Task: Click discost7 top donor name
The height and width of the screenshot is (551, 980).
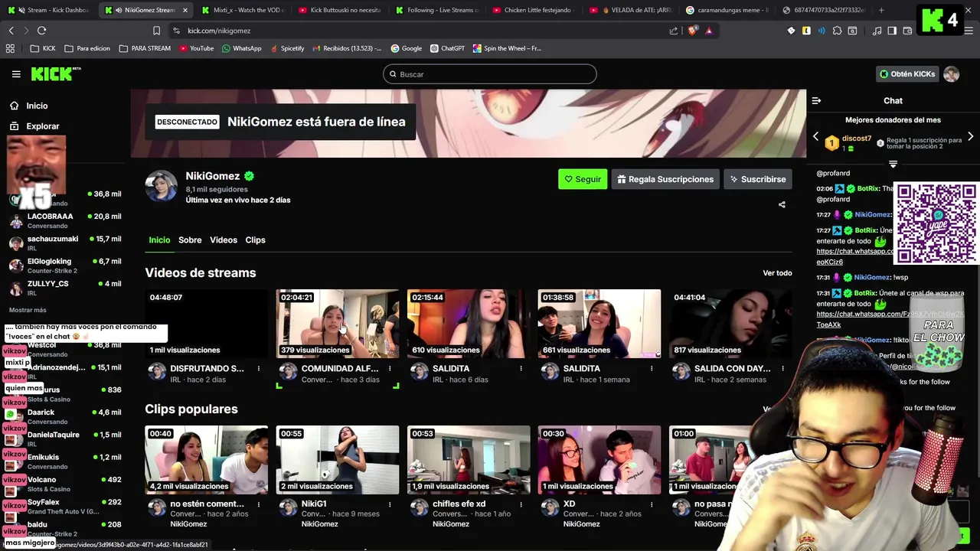Action: point(857,139)
